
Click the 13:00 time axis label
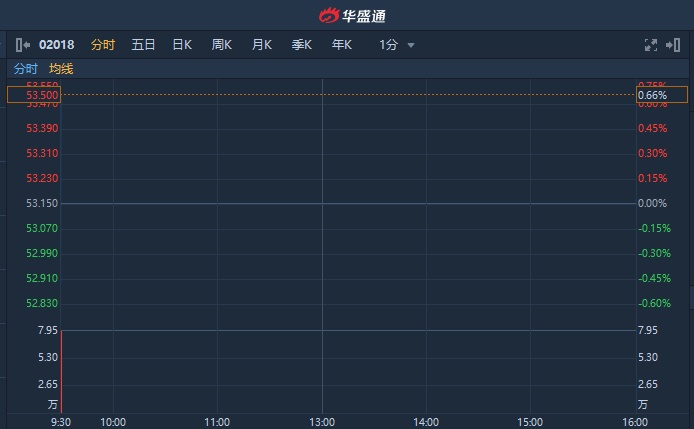tap(322, 422)
